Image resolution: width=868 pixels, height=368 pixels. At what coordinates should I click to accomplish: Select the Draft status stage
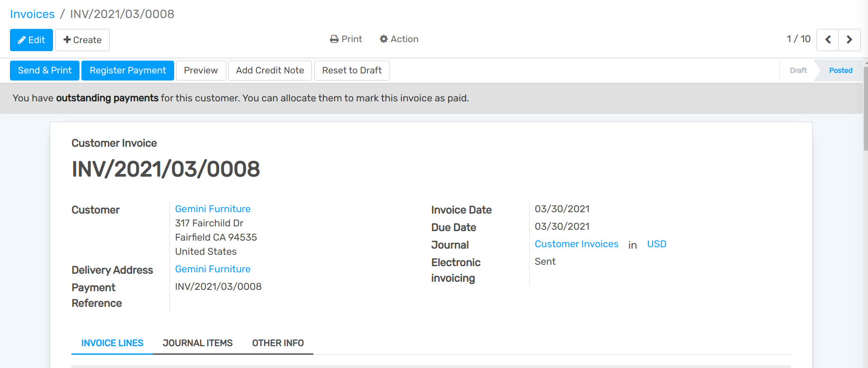[x=798, y=71]
